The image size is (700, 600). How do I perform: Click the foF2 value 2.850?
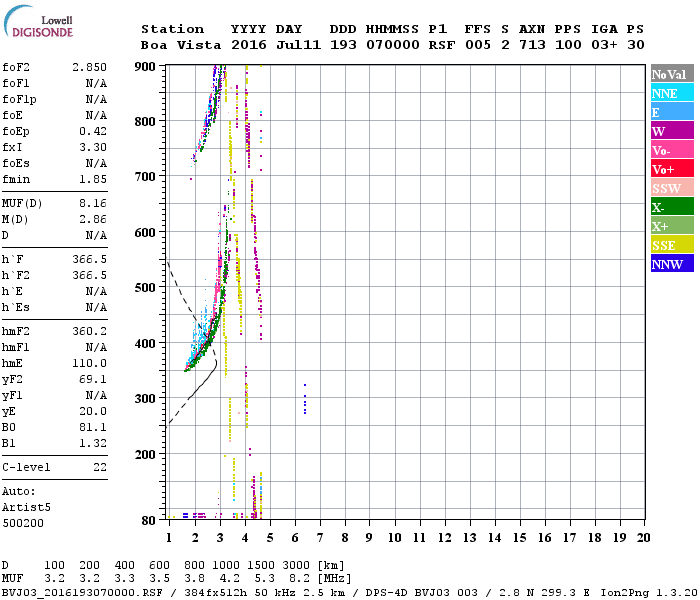89,67
